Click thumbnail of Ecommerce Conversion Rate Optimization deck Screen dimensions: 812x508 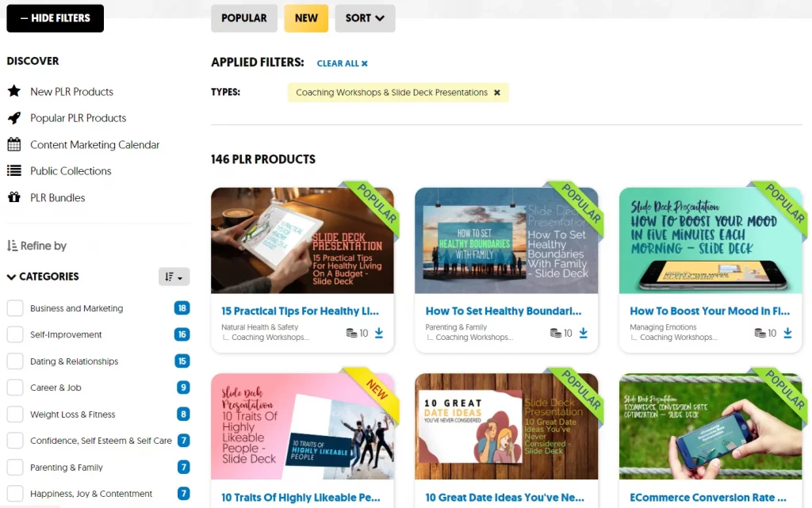click(x=710, y=426)
